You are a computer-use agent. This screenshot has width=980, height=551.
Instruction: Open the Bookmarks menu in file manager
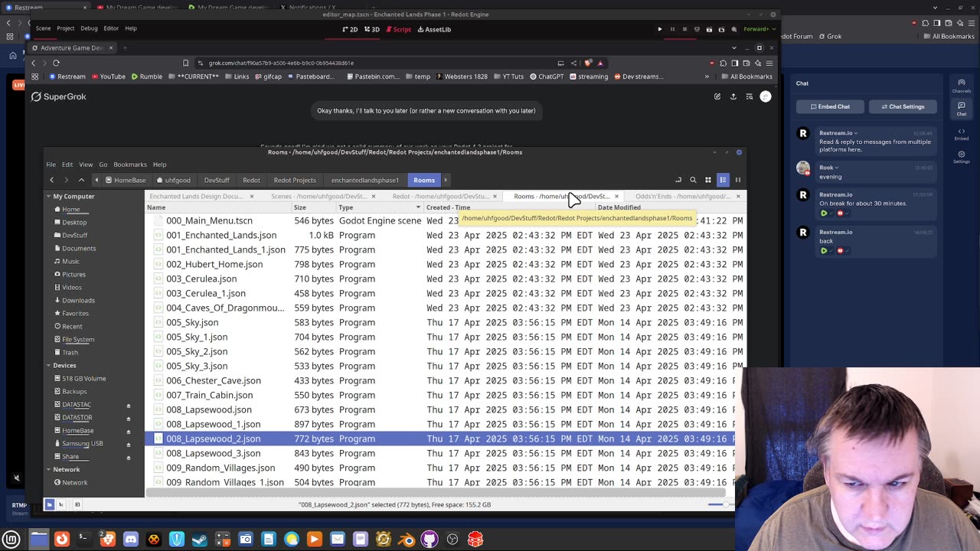(x=130, y=165)
